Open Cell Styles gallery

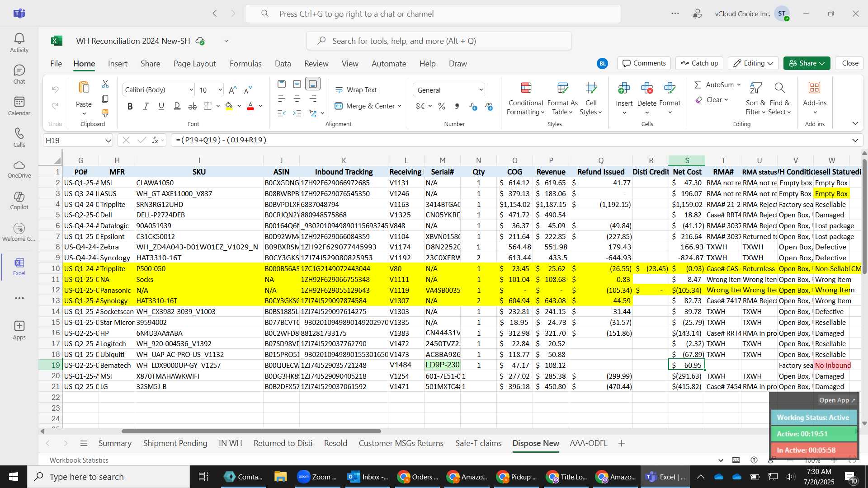tap(591, 99)
